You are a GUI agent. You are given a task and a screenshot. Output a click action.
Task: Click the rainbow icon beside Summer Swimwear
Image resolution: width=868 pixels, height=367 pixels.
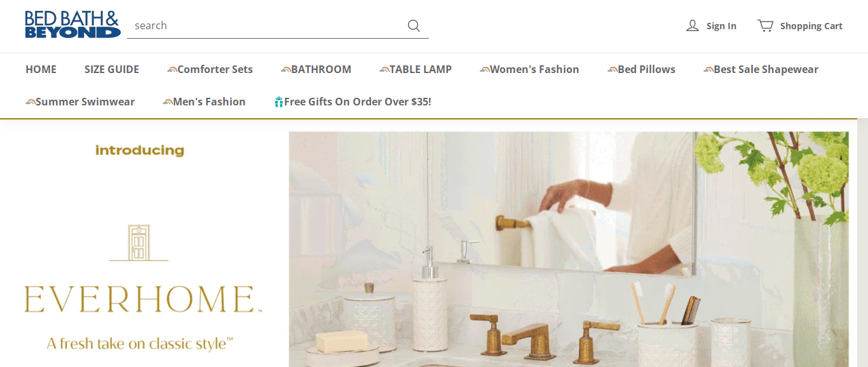tap(30, 102)
